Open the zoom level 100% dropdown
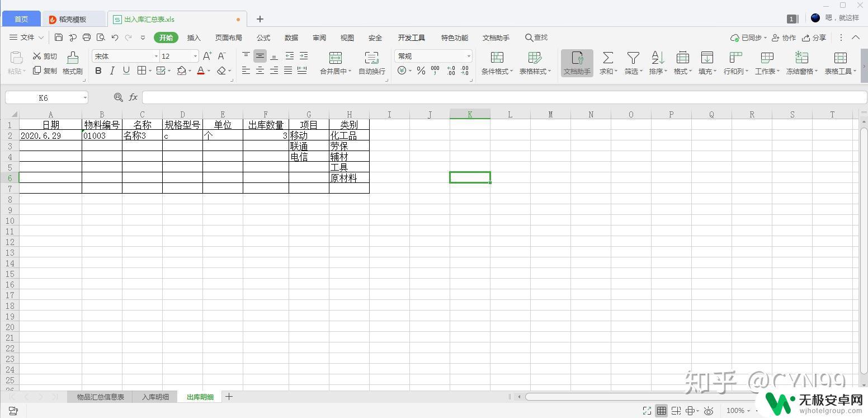The height and width of the screenshot is (418, 868). pyautogui.click(x=738, y=411)
